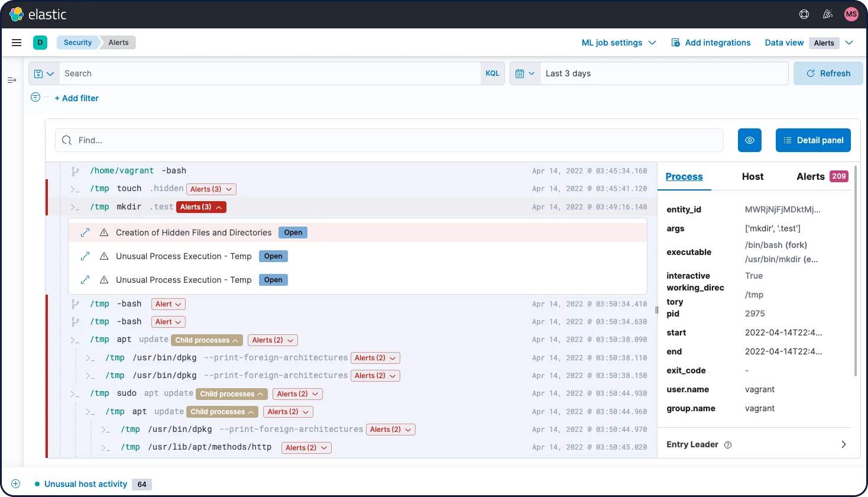
Task: Click terminal icon of touch .hidden row
Action: pos(75,189)
